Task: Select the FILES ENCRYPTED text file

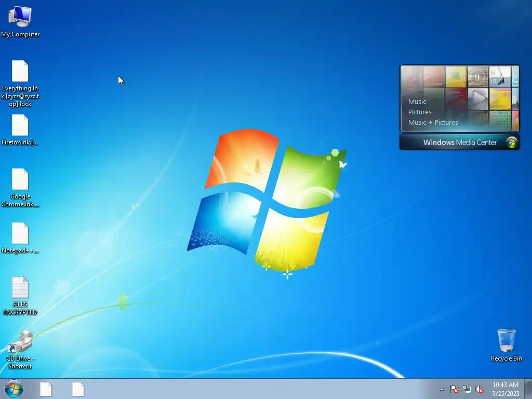Action: pyautogui.click(x=20, y=296)
